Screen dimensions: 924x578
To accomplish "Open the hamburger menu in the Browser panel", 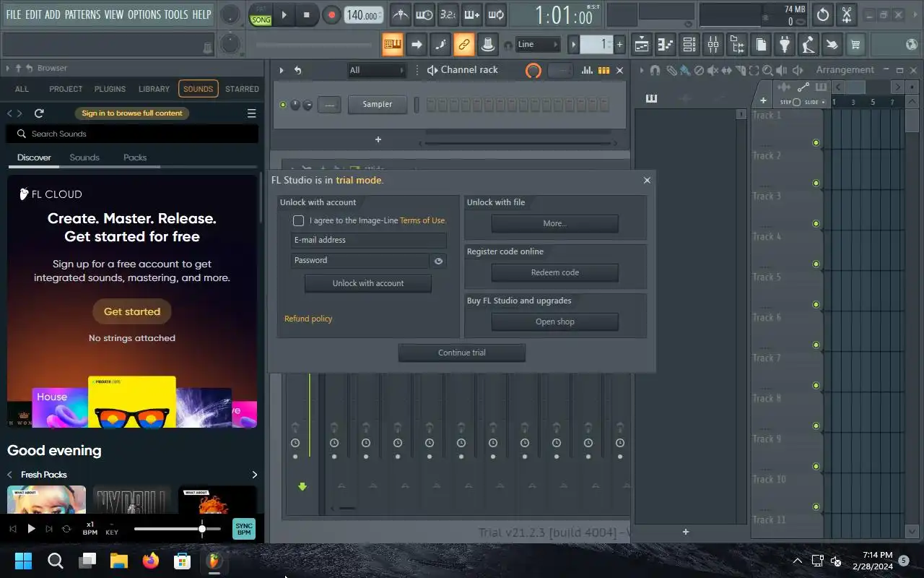I will 251,113.
